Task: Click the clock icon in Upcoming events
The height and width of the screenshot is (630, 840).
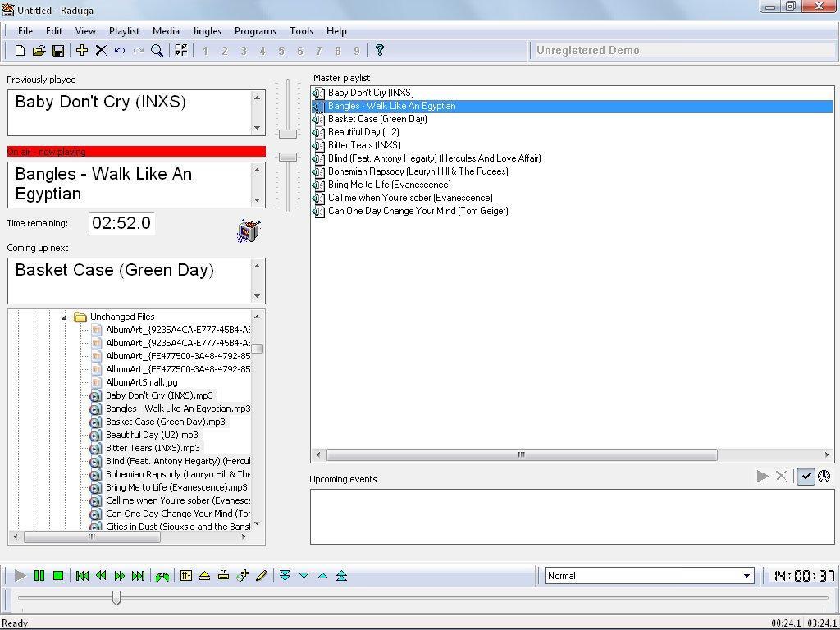Action: pos(824,476)
